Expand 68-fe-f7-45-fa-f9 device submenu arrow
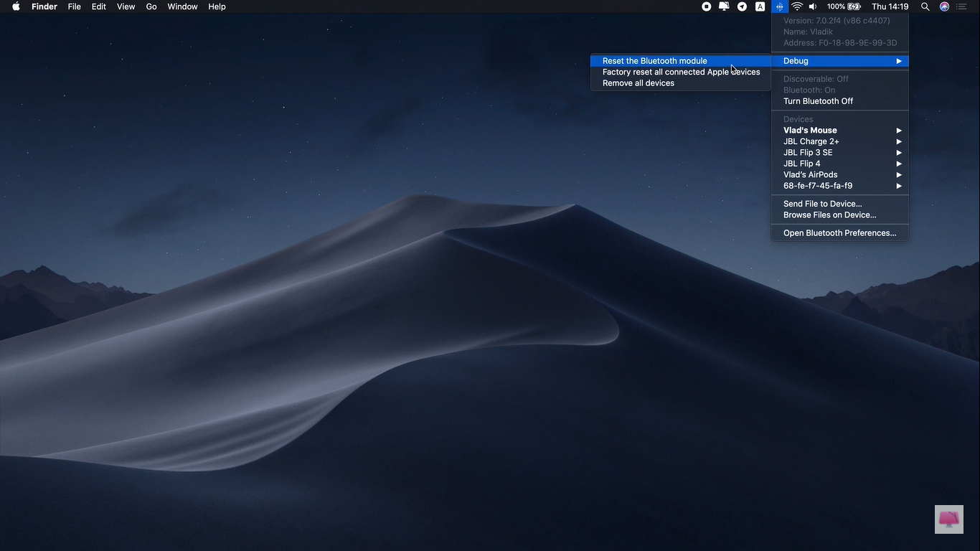The height and width of the screenshot is (551, 980). pos(899,186)
